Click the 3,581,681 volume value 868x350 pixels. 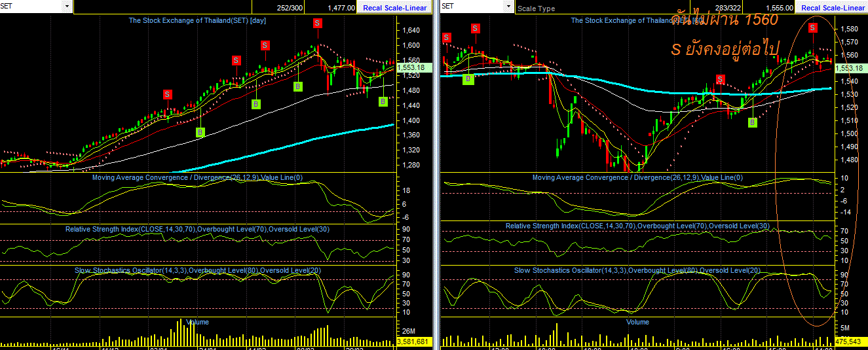(x=413, y=341)
